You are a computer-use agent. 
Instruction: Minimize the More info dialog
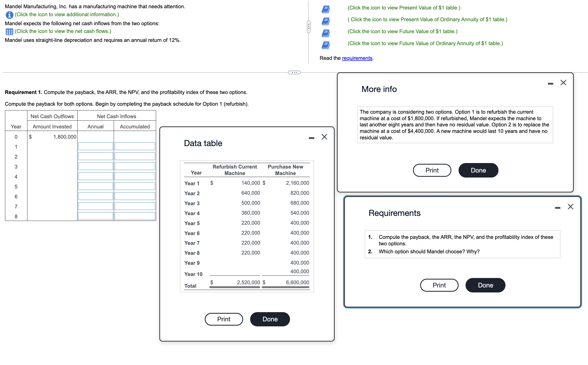point(550,84)
